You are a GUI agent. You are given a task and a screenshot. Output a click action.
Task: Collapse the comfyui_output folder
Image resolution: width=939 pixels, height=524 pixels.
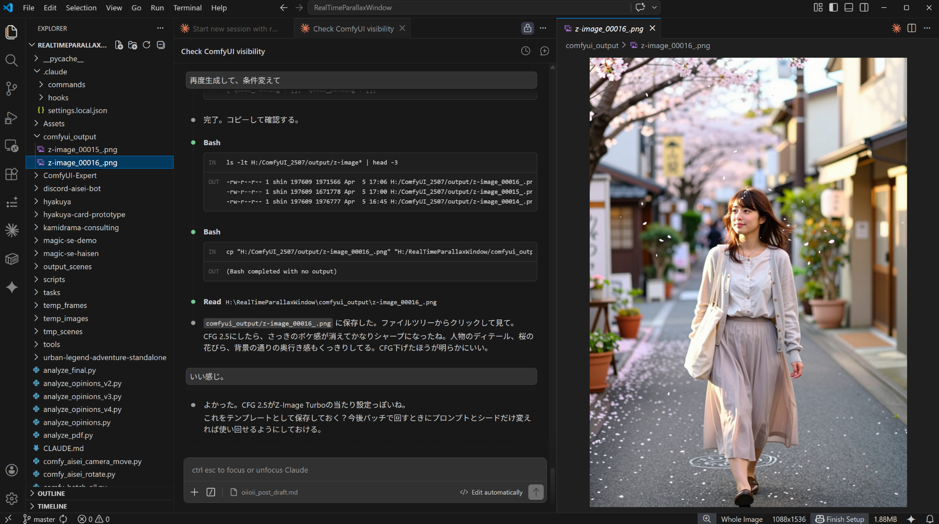pyautogui.click(x=69, y=136)
